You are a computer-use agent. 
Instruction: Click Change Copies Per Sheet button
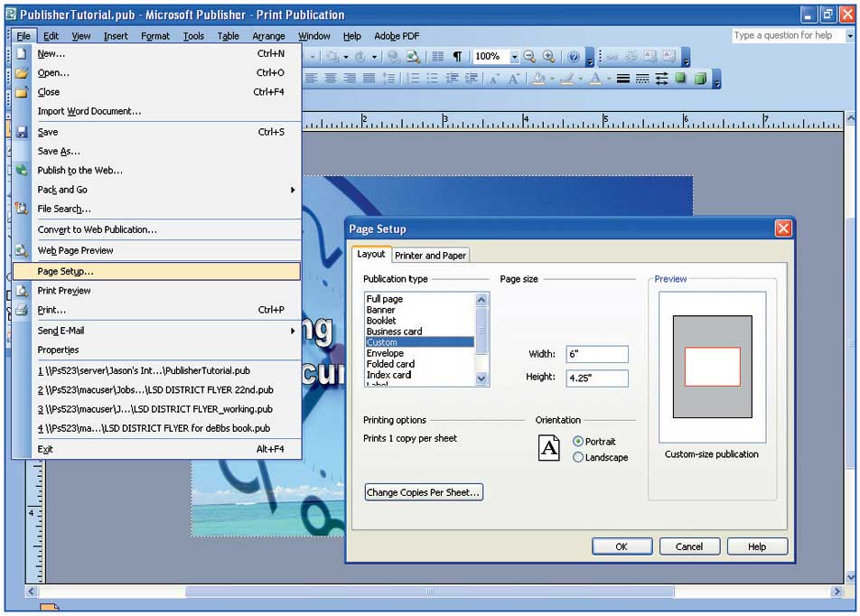point(424,492)
